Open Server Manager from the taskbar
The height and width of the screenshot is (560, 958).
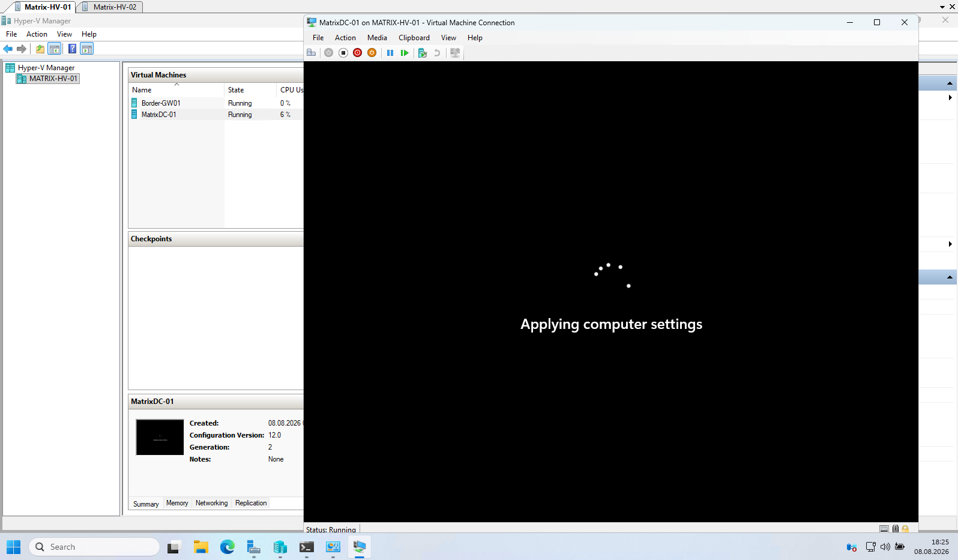(x=253, y=547)
